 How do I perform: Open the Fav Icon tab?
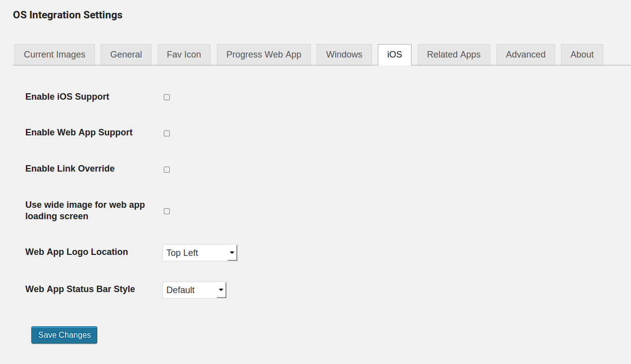[184, 55]
